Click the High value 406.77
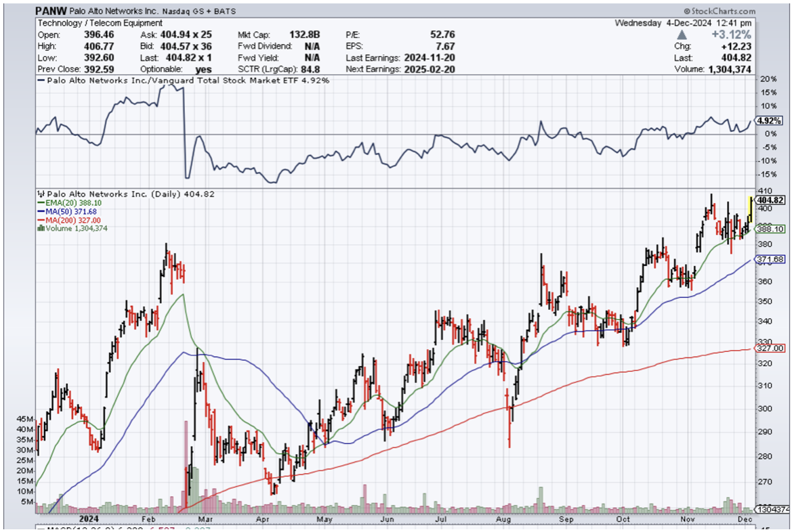This screenshot has width=794, height=532. coord(99,46)
